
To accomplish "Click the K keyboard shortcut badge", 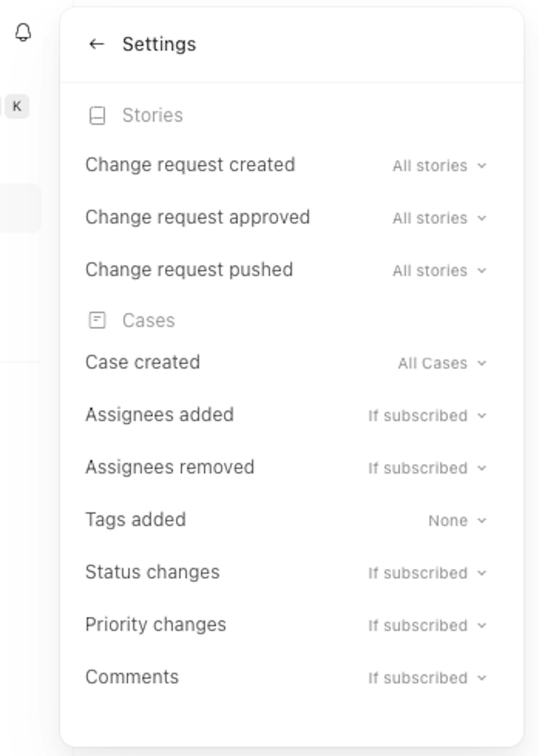I will click(x=17, y=106).
